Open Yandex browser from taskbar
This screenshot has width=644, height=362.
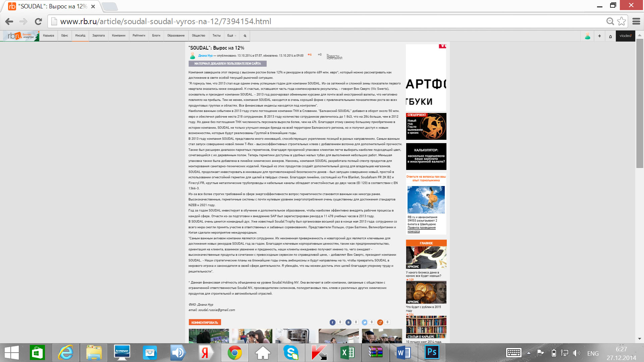pos(205,353)
